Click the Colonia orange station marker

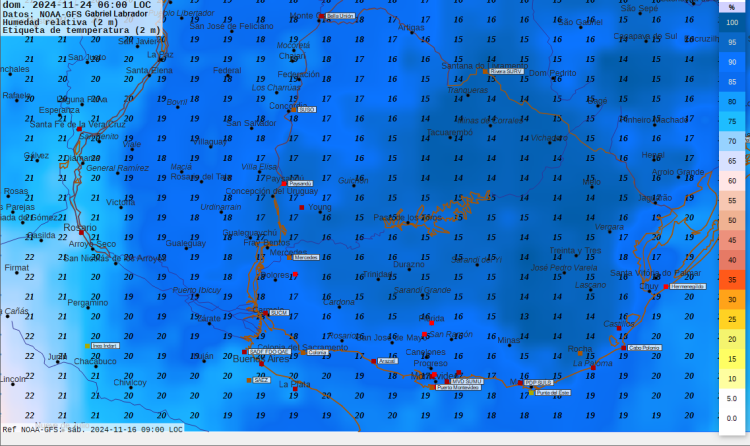click(304, 352)
